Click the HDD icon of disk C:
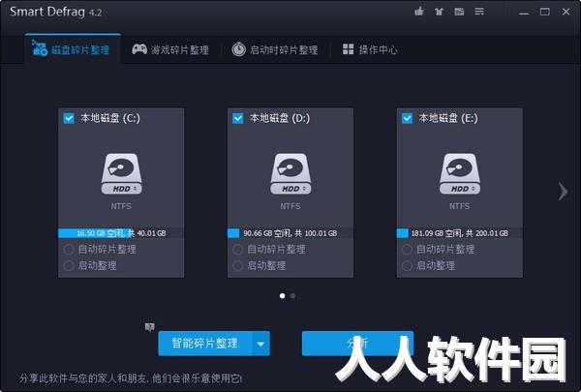The width and height of the screenshot is (581, 392). click(x=121, y=174)
